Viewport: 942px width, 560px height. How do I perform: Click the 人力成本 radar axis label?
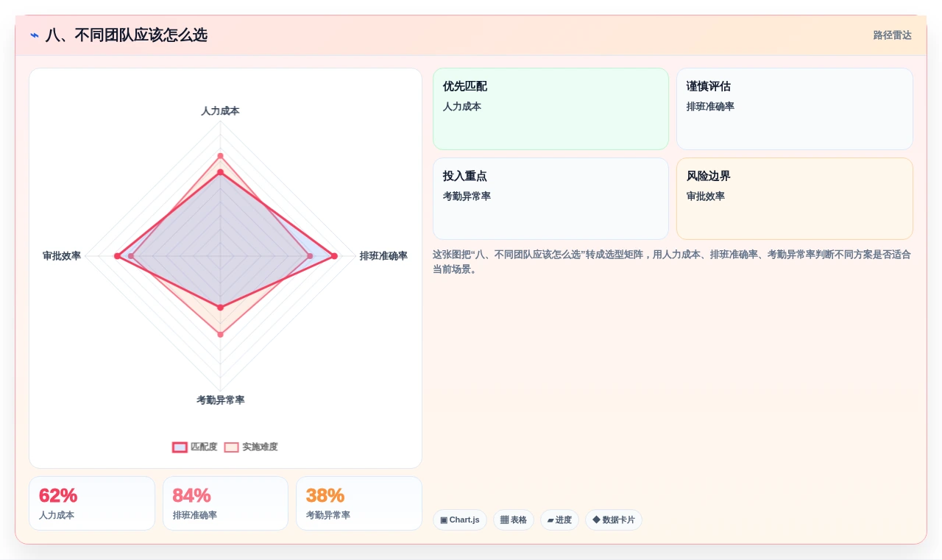tap(220, 111)
